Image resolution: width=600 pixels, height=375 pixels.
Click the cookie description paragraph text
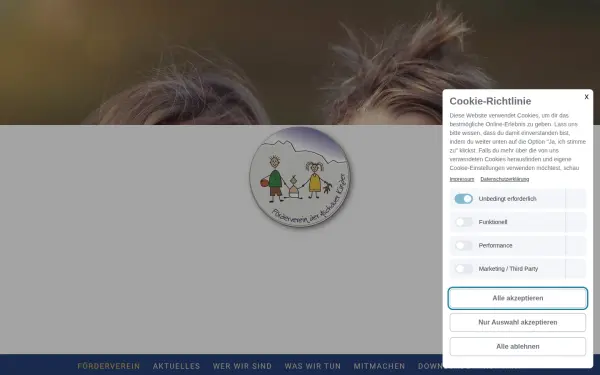pos(517,142)
